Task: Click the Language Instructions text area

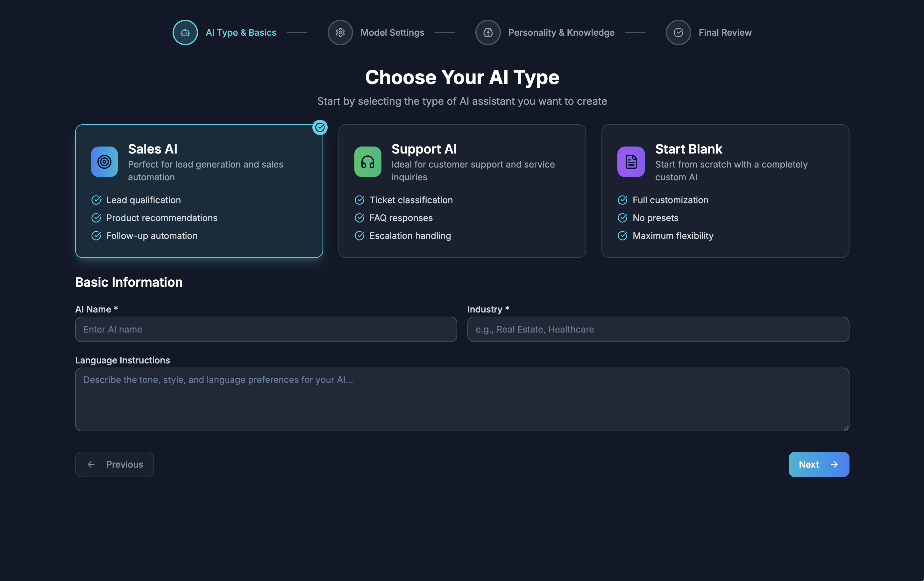Action: pyautogui.click(x=462, y=399)
